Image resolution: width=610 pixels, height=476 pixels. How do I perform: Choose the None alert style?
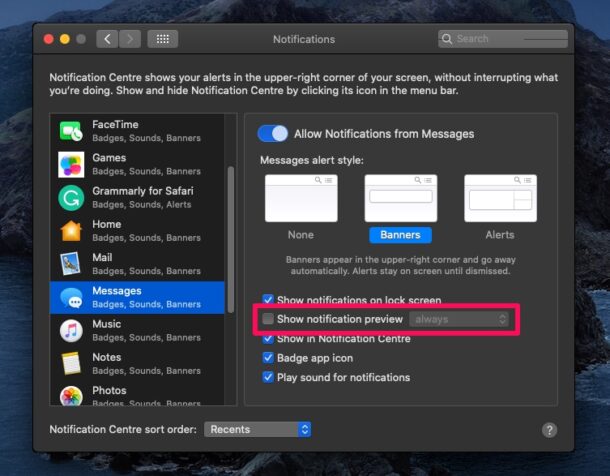tap(300, 198)
